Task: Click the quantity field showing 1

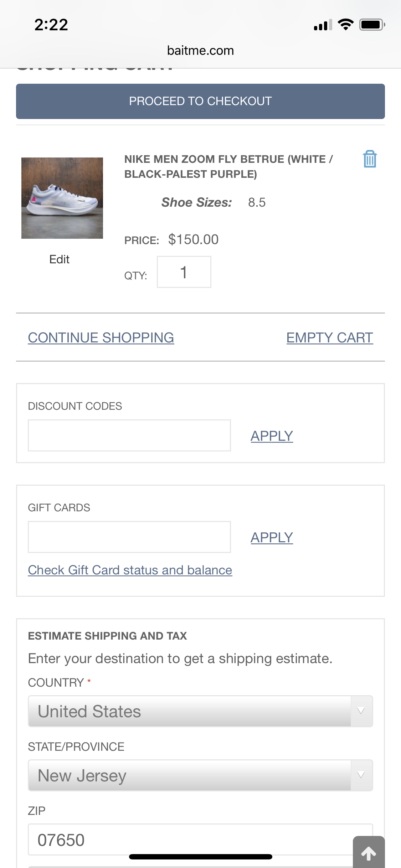Action: [184, 272]
